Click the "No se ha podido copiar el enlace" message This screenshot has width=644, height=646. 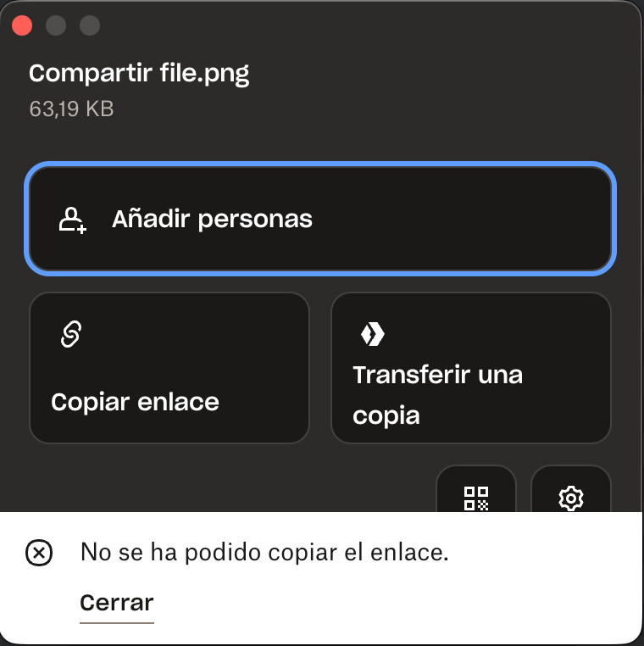tap(264, 553)
